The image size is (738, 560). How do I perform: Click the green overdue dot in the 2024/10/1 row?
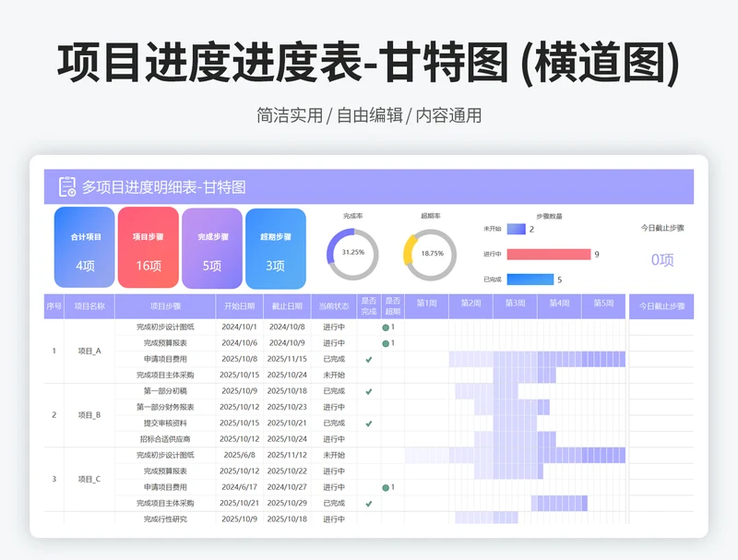386,328
